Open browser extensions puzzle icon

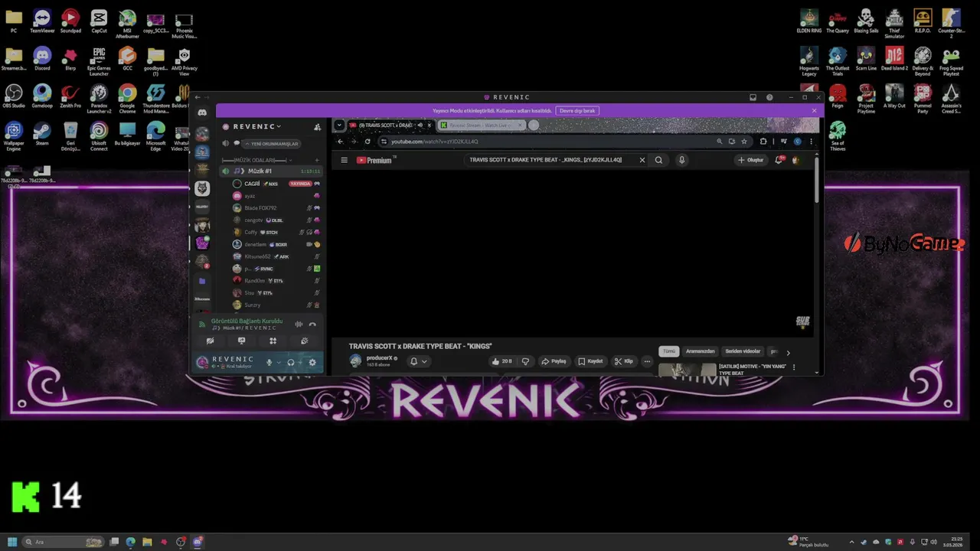[x=763, y=142]
